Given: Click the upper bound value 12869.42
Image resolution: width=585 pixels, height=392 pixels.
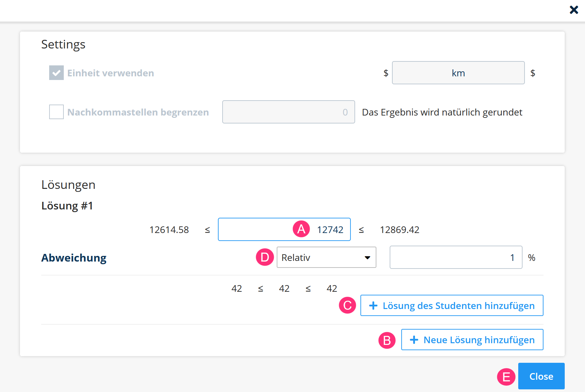Looking at the screenshot, I should (400, 230).
